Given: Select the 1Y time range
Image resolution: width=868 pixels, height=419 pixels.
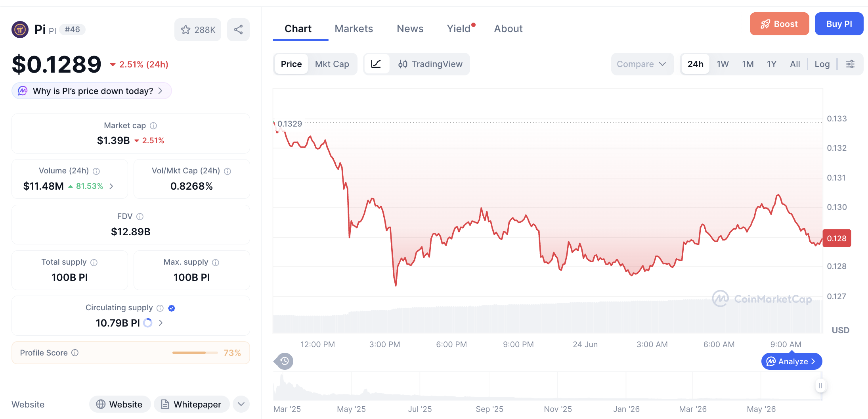Looking at the screenshot, I should point(772,64).
